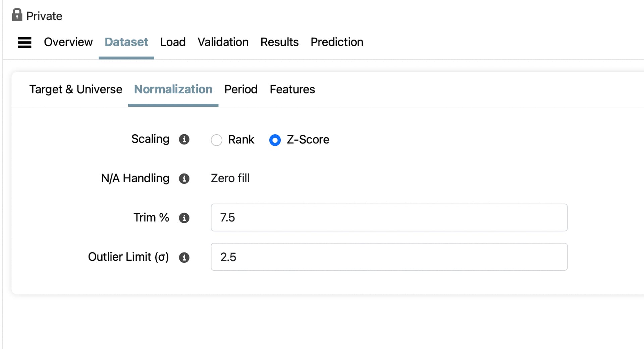Go to the Load tab
The image size is (644, 349).
(173, 42)
